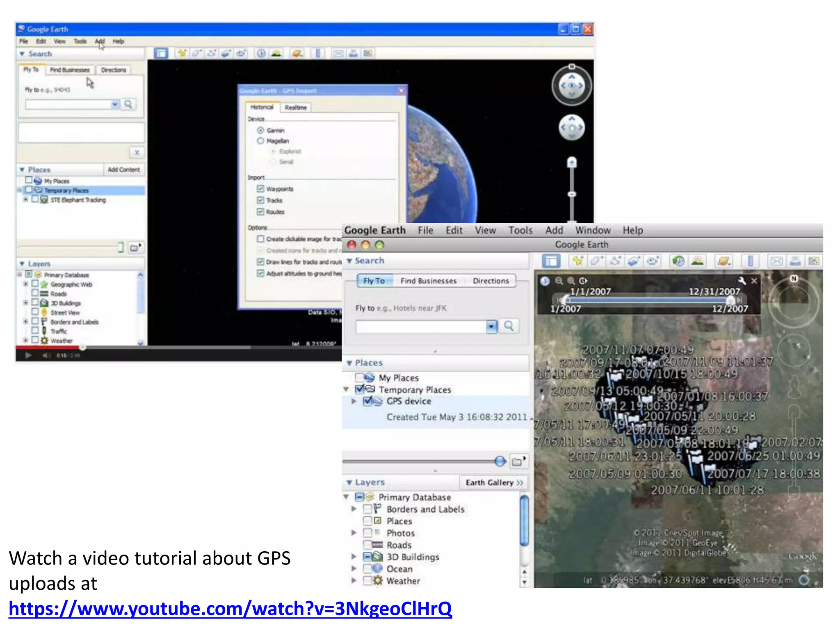Screen dimensions: 840x630
Task: Zoom in the time slider range
Action: (x=571, y=281)
